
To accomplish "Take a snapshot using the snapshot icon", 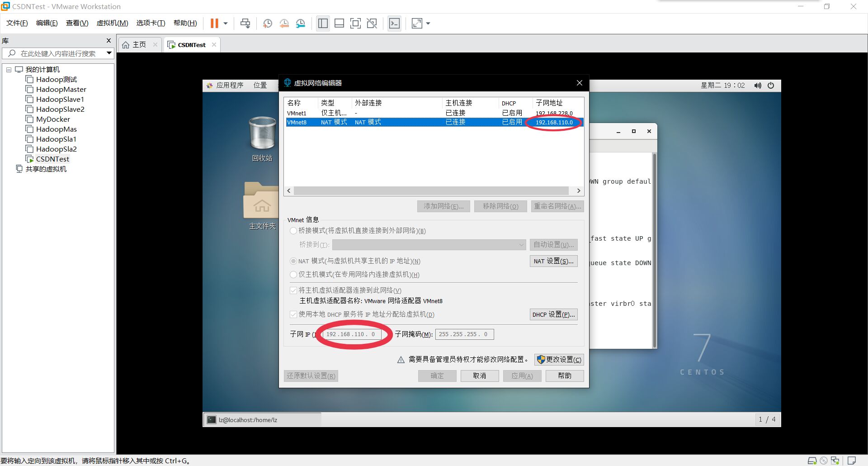I will [x=268, y=23].
